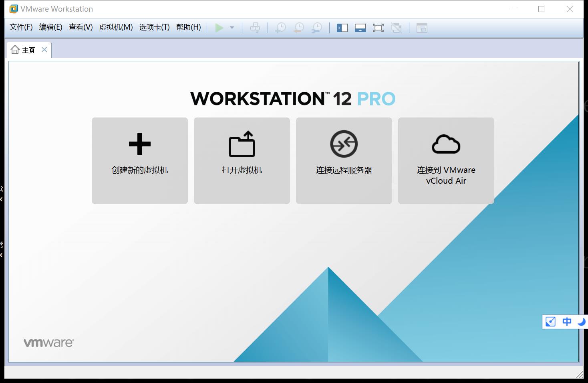Click the Unity mode toolbar icon
This screenshot has width=588, height=383.
click(x=396, y=28)
